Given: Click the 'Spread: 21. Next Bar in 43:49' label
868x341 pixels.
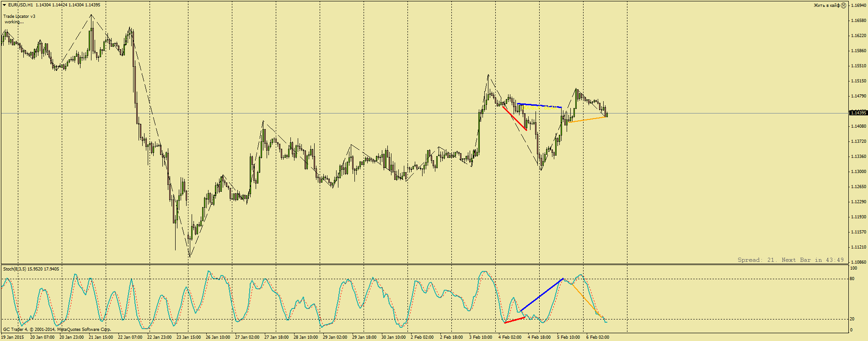Looking at the screenshot, I should pos(791,260).
